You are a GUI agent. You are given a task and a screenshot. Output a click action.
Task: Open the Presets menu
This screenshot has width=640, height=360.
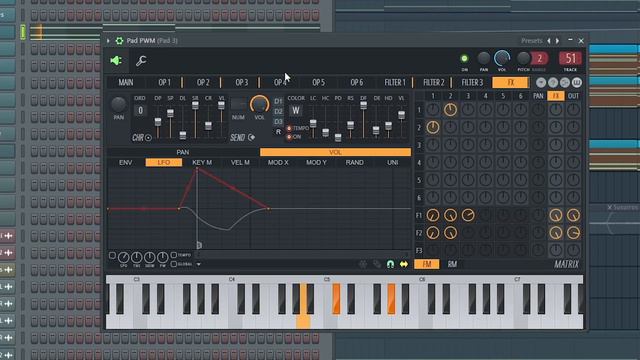click(x=531, y=40)
